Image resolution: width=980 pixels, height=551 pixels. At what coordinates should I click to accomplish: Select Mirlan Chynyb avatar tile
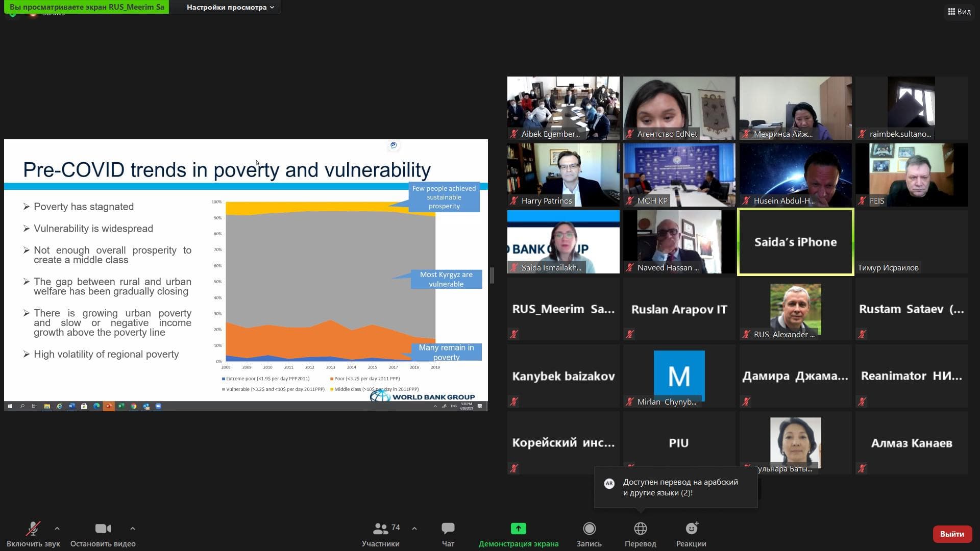click(x=679, y=376)
